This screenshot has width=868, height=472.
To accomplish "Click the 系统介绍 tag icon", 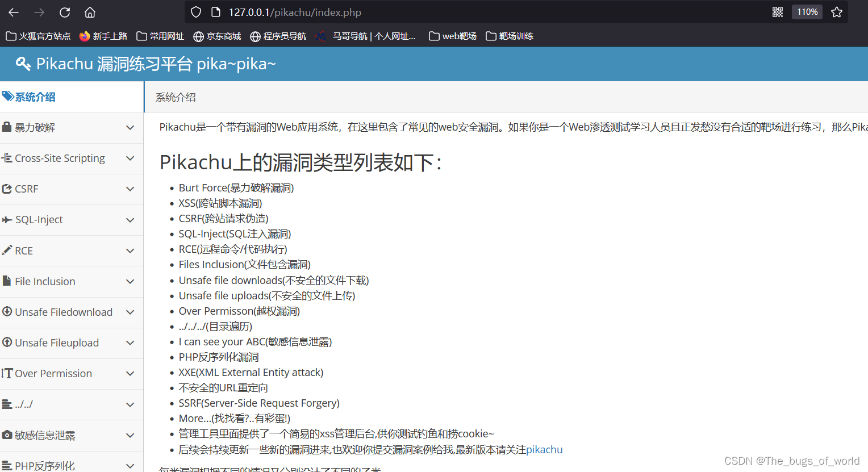I will tap(7, 97).
